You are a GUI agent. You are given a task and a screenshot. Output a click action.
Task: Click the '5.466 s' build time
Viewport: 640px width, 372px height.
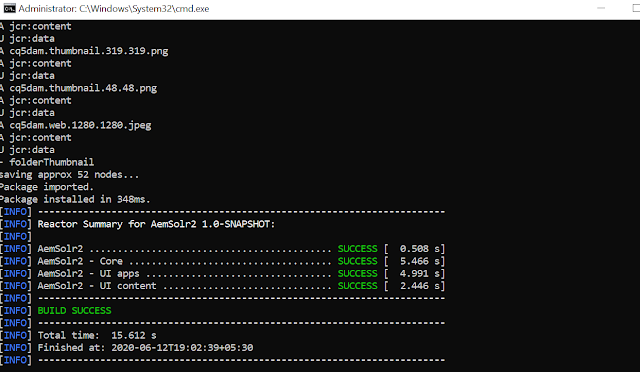(420, 261)
